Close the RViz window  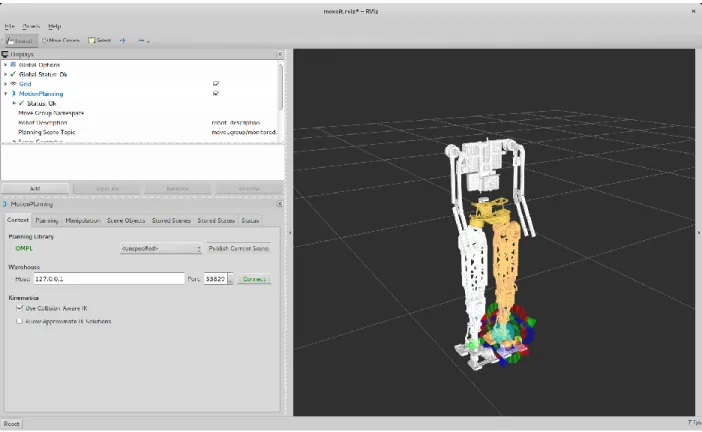pyautogui.click(x=693, y=11)
